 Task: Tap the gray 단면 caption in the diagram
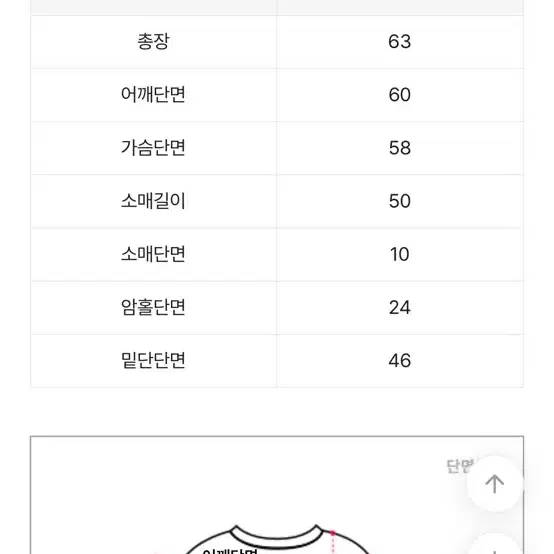(x=459, y=466)
